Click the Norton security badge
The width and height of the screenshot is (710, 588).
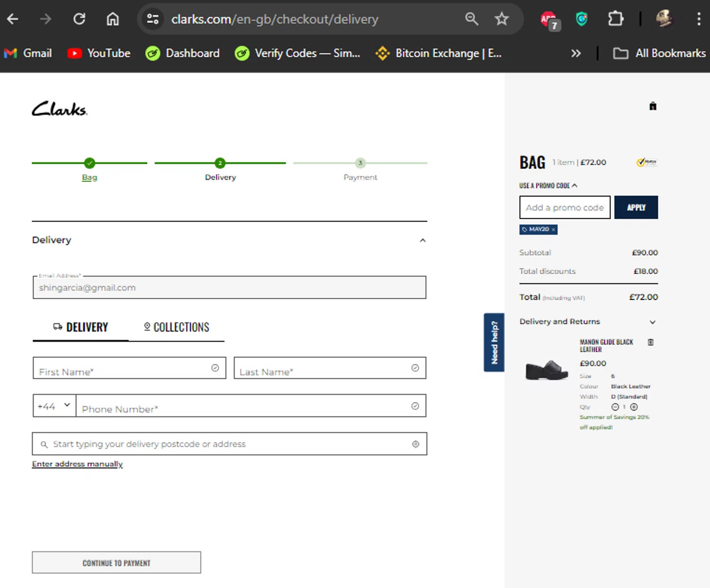(647, 162)
